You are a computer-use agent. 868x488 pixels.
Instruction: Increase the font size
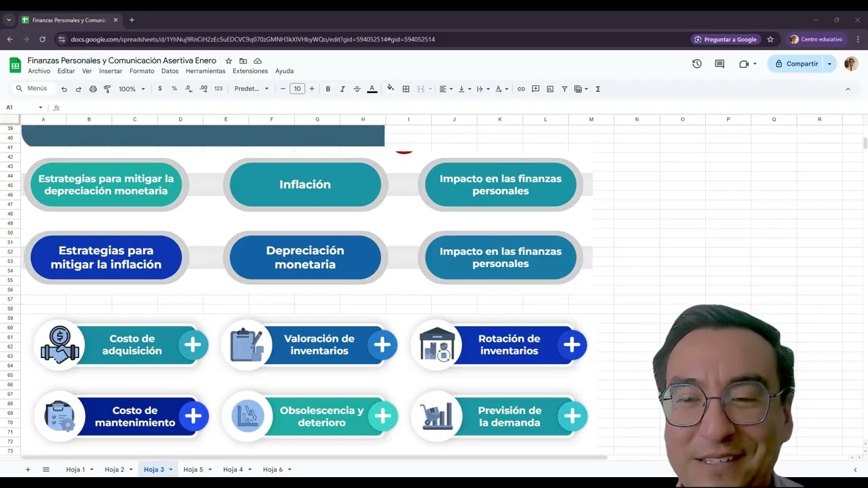tap(312, 89)
